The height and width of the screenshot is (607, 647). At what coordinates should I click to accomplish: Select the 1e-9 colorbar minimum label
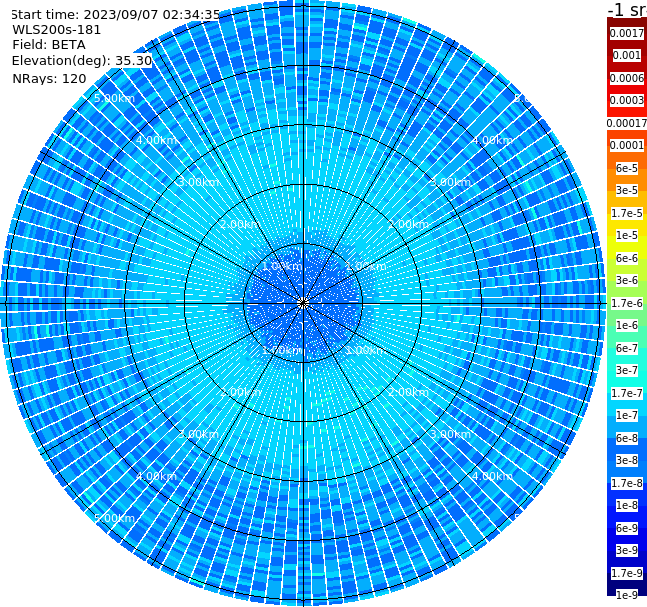[627, 595]
